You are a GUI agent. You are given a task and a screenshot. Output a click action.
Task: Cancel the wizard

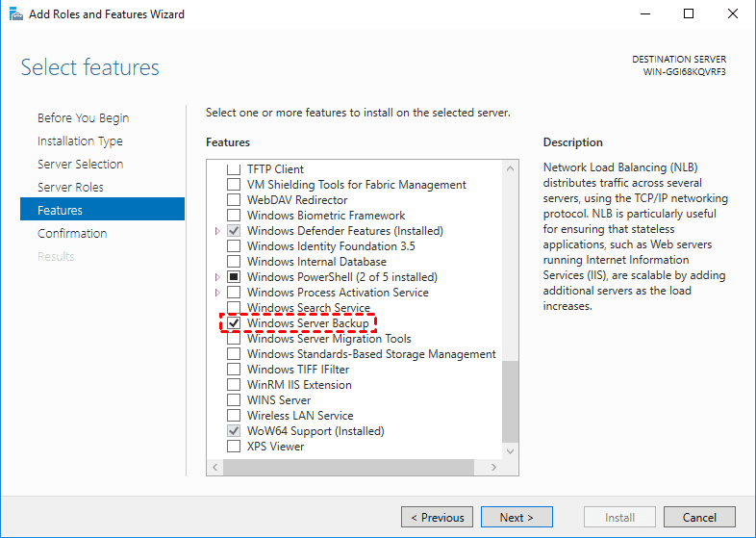pyautogui.click(x=699, y=517)
